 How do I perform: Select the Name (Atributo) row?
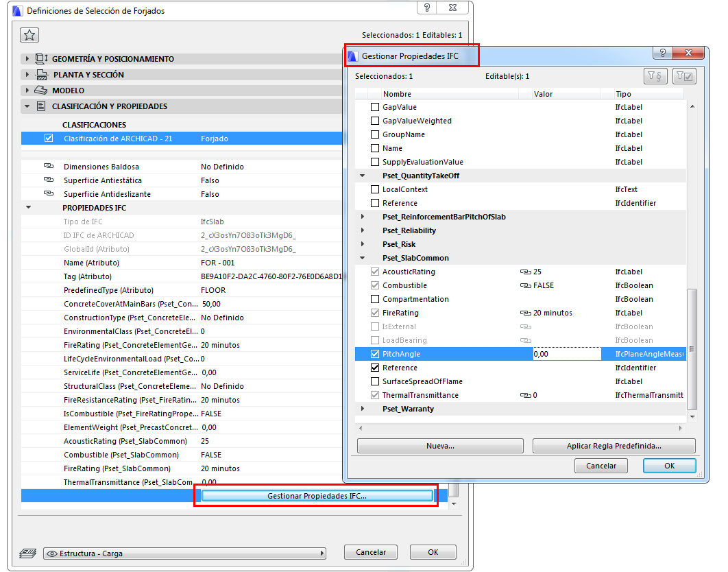[181, 263]
